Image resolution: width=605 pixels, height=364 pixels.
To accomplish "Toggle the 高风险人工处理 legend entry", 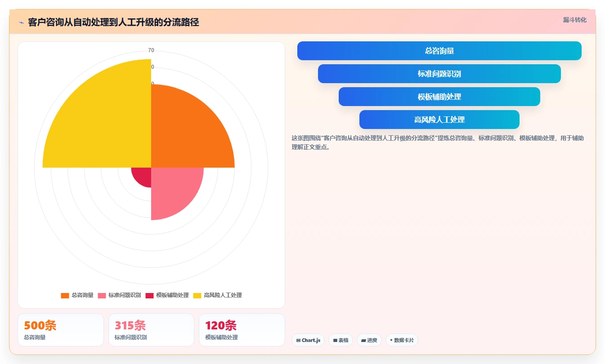I will [217, 295].
